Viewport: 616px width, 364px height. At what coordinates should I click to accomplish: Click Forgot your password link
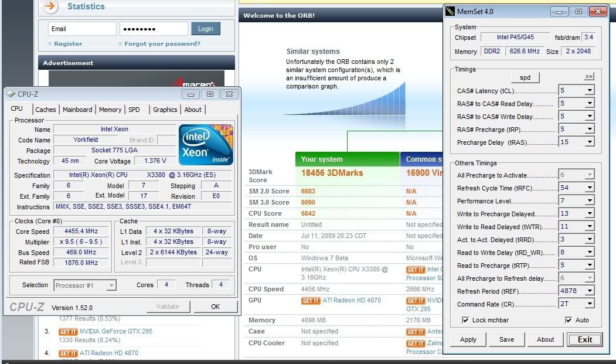(162, 43)
